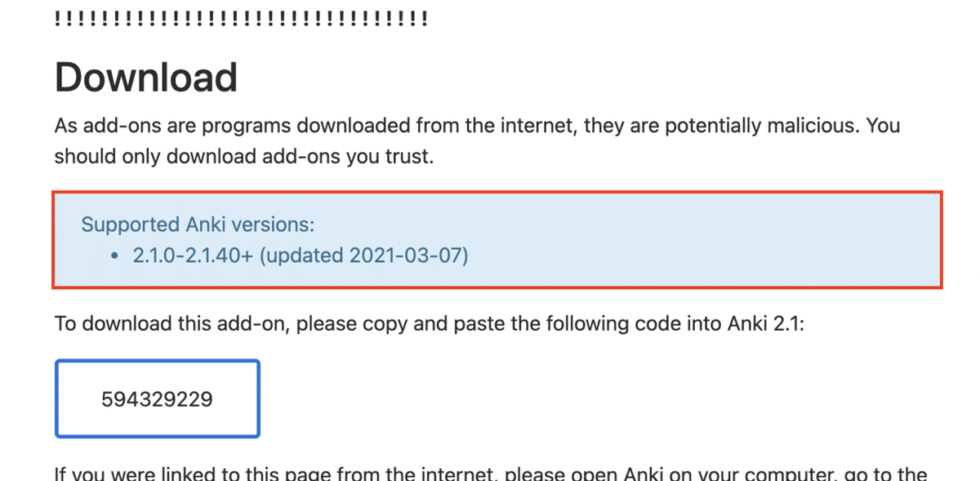Click the bullet before the version range

115,256
